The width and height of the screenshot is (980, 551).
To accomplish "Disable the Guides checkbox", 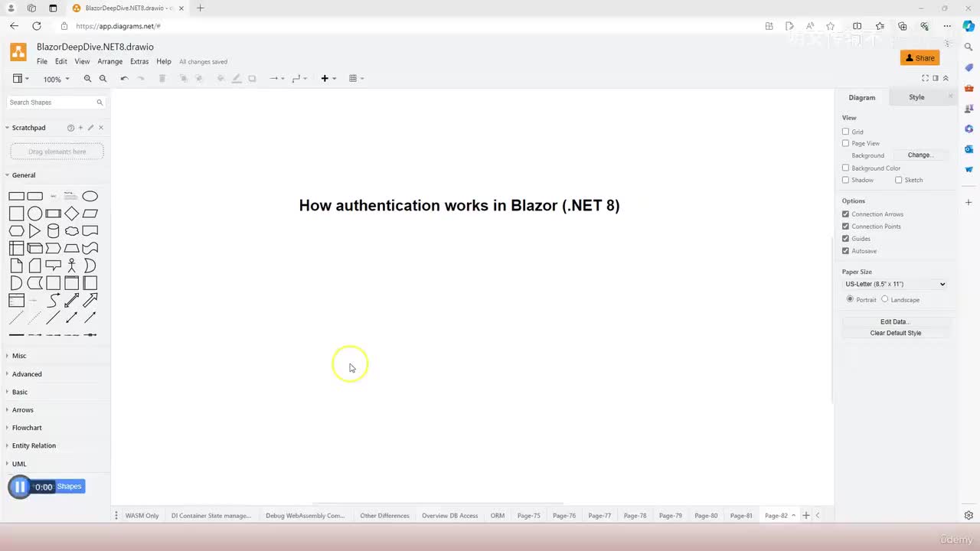I will (x=845, y=239).
